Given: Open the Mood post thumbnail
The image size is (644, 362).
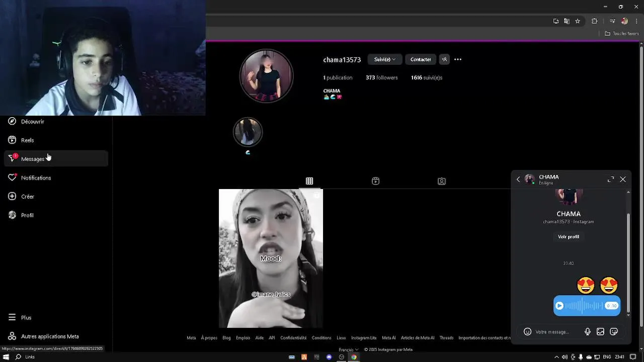Looking at the screenshot, I should (x=271, y=258).
